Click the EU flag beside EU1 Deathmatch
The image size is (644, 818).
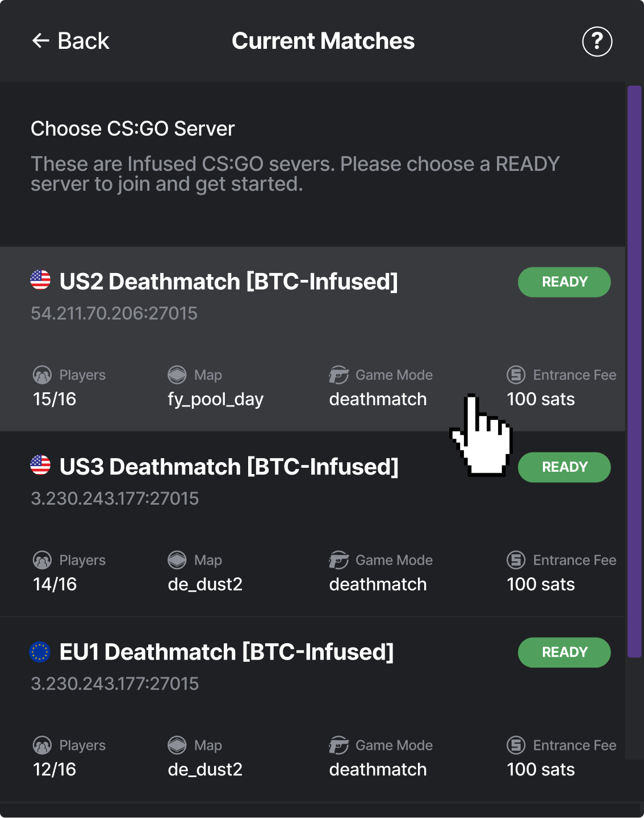coord(40,652)
